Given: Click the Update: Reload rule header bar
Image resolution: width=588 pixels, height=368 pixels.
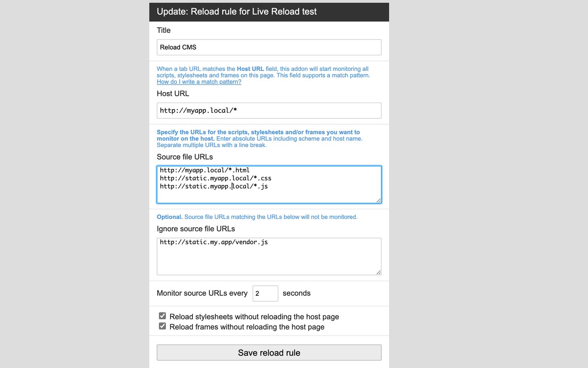Looking at the screenshot, I should [x=269, y=11].
